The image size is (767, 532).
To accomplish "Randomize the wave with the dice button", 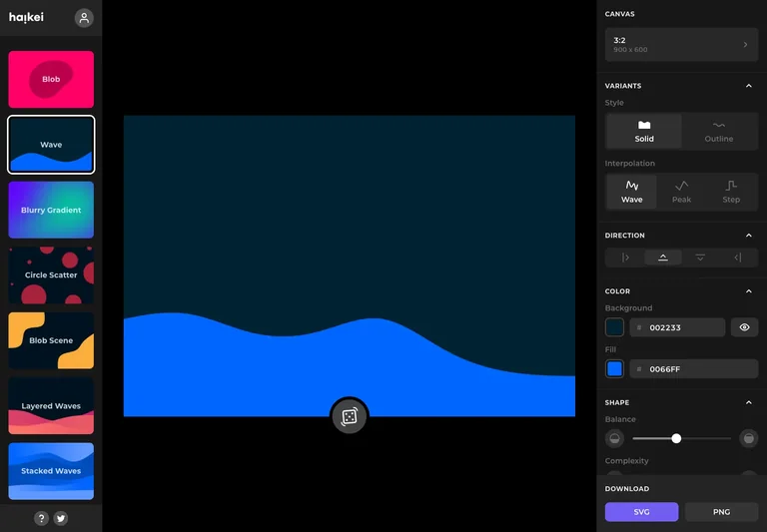I will coord(350,416).
